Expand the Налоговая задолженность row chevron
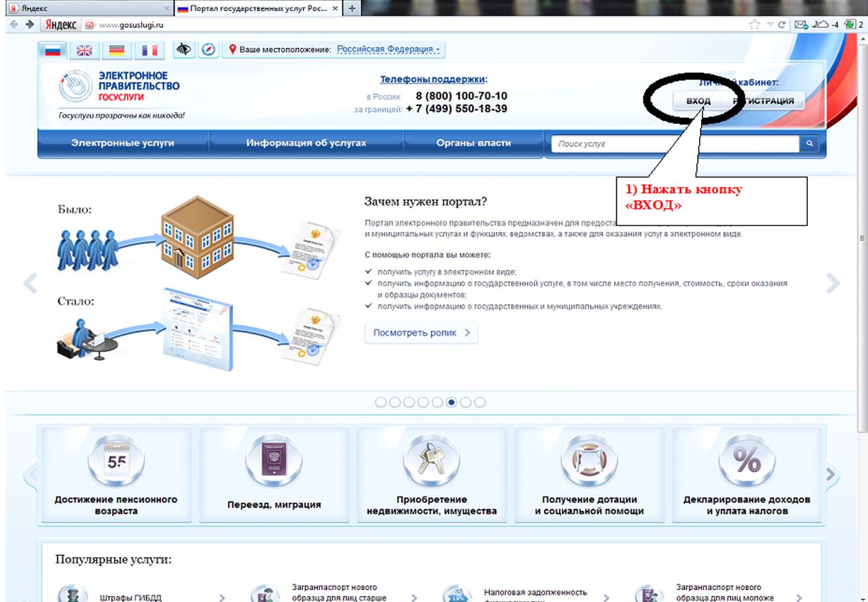The image size is (868, 602). pos(606,597)
